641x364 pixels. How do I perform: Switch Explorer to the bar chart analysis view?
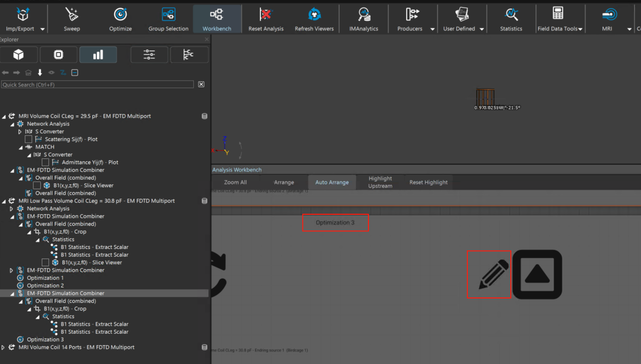coord(98,55)
